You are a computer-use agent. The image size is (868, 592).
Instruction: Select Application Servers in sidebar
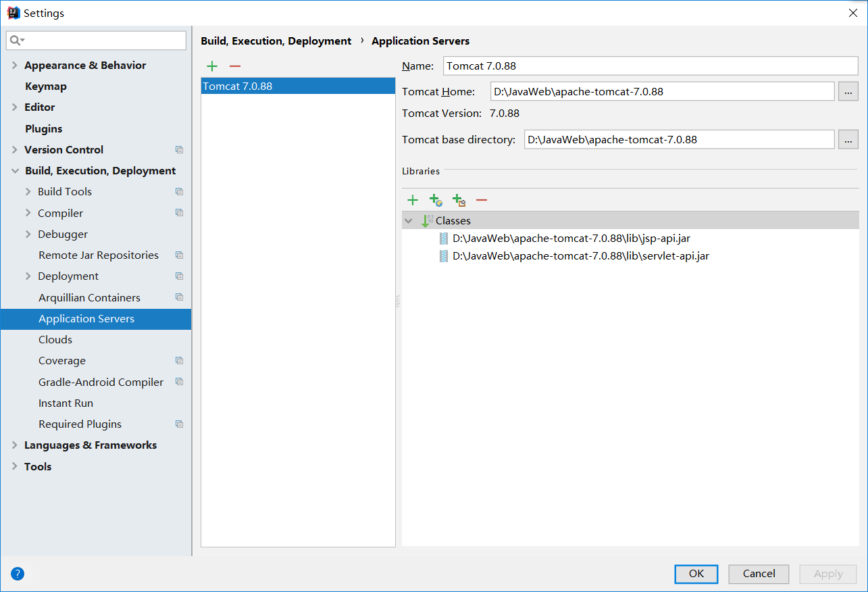96,319
